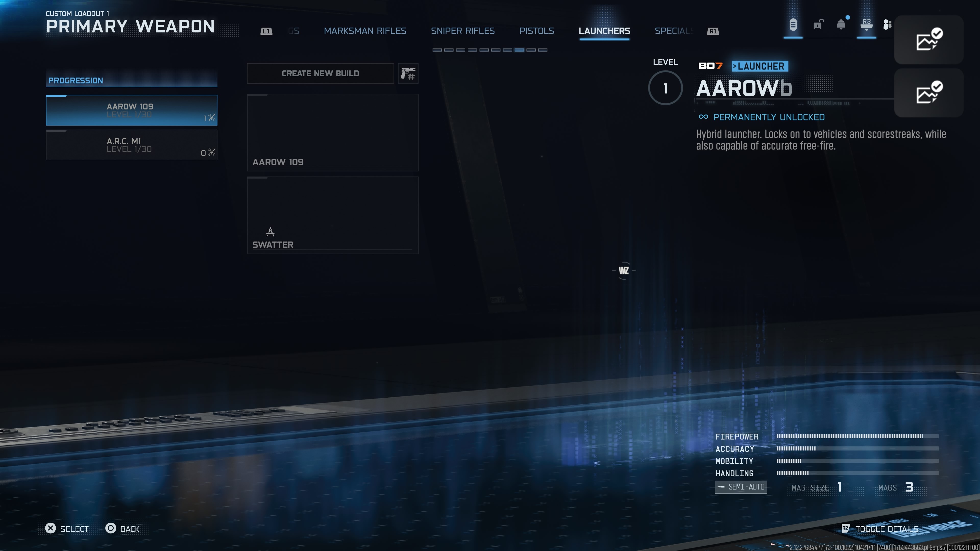Choose the Swatter build tile
Screen dimensions: 980x551
[333, 215]
